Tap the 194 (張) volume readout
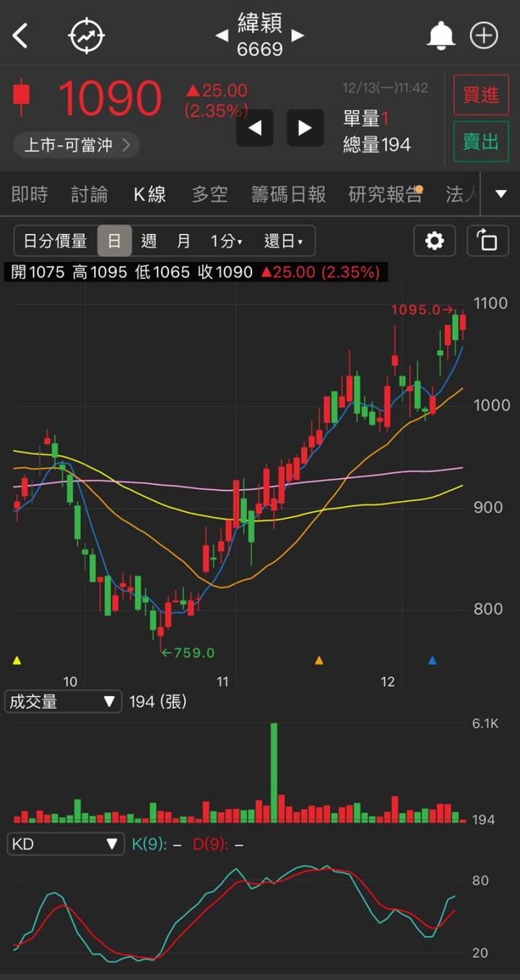The width and height of the screenshot is (520, 980). click(157, 701)
